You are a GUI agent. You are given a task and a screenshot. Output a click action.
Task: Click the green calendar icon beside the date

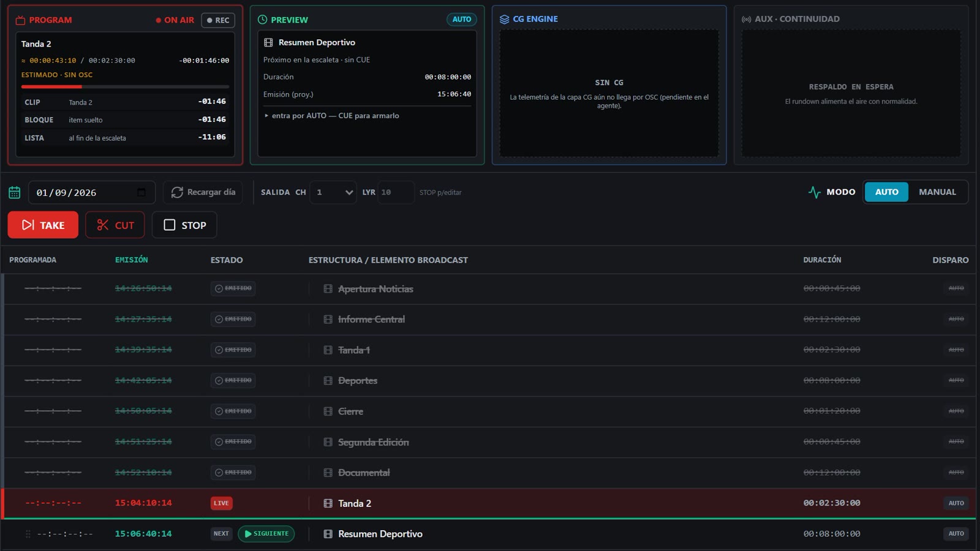[x=15, y=192]
